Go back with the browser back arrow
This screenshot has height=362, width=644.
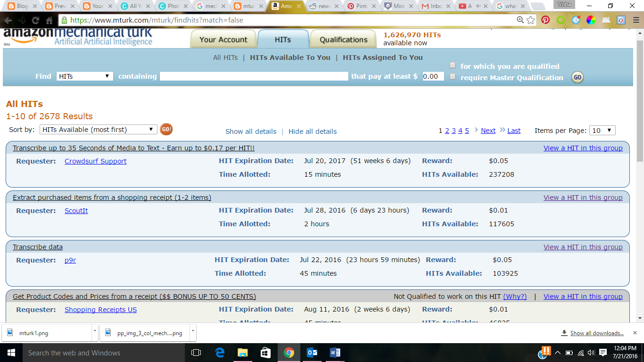tap(8, 20)
